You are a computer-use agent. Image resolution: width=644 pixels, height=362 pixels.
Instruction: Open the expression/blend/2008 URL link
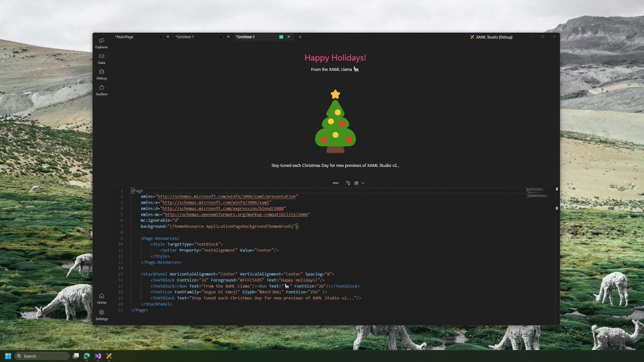224,209
